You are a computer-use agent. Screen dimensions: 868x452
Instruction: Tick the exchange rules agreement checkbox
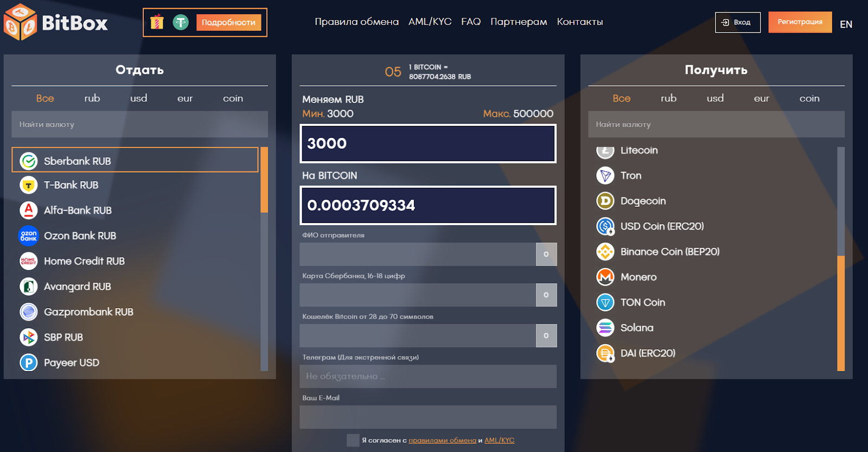(353, 440)
